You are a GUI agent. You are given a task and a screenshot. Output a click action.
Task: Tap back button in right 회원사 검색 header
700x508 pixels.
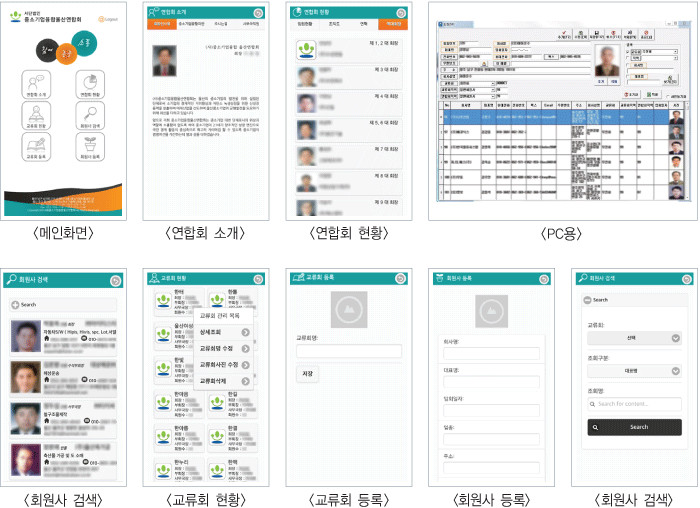[687, 279]
